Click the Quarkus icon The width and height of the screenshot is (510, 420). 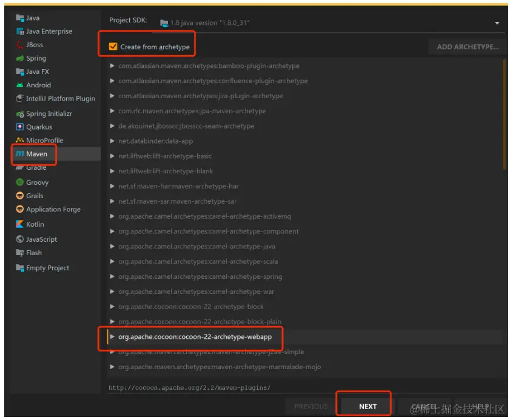(x=20, y=127)
